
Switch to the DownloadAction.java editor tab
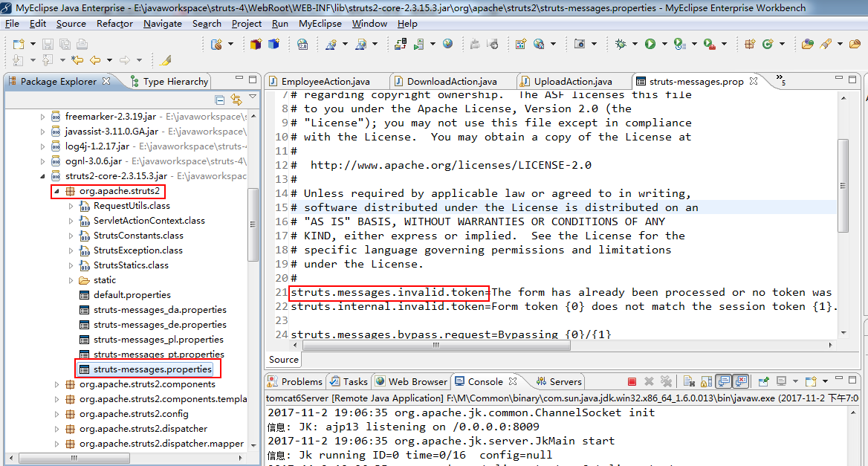452,81
